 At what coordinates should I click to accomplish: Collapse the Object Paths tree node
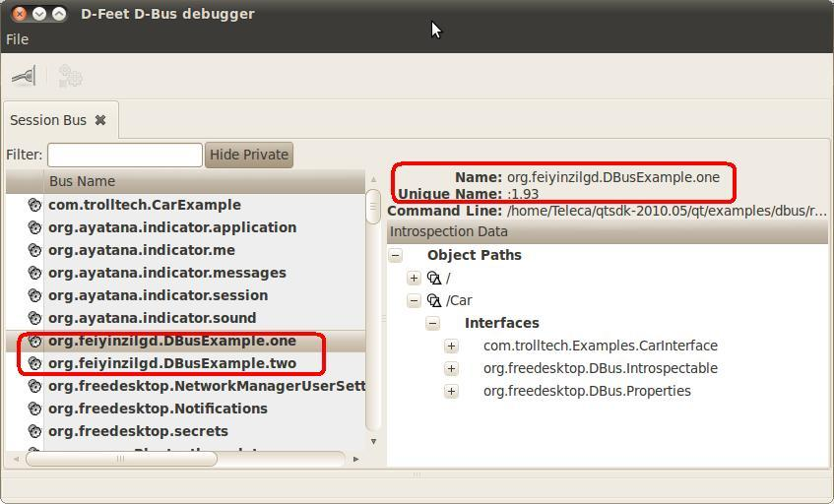(395, 255)
